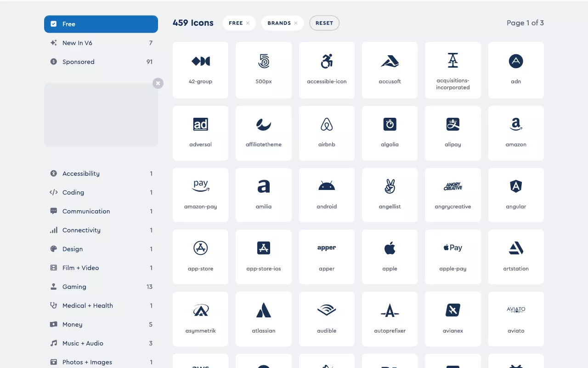
Task: Open the accessible-icon card
Action: pos(327,70)
